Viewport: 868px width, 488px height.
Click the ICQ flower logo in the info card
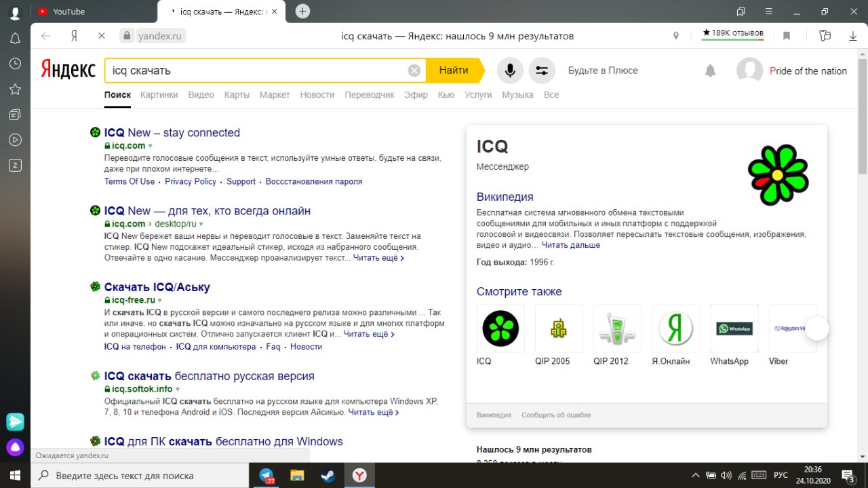coord(777,175)
